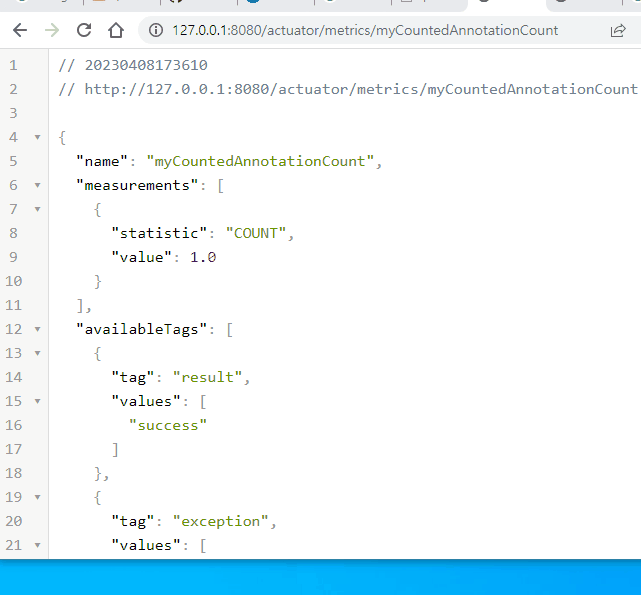Click the "measurements" key
641x595 pixels.
point(137,185)
